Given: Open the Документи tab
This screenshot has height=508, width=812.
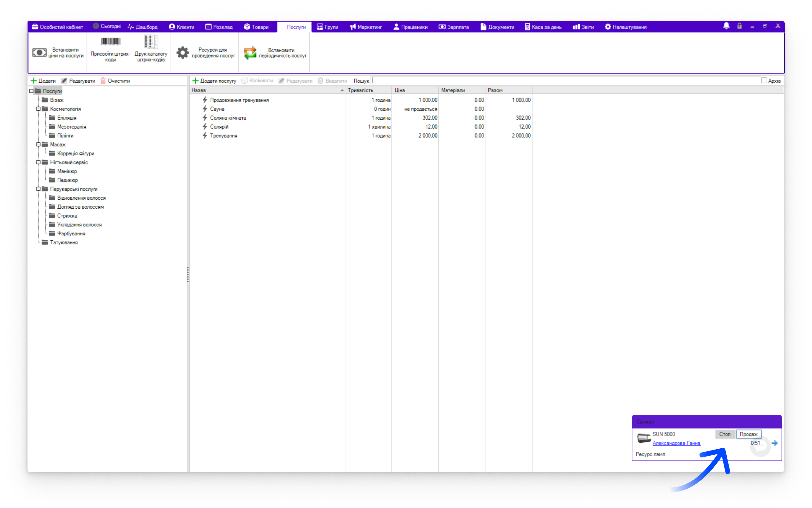Looking at the screenshot, I should pos(497,27).
